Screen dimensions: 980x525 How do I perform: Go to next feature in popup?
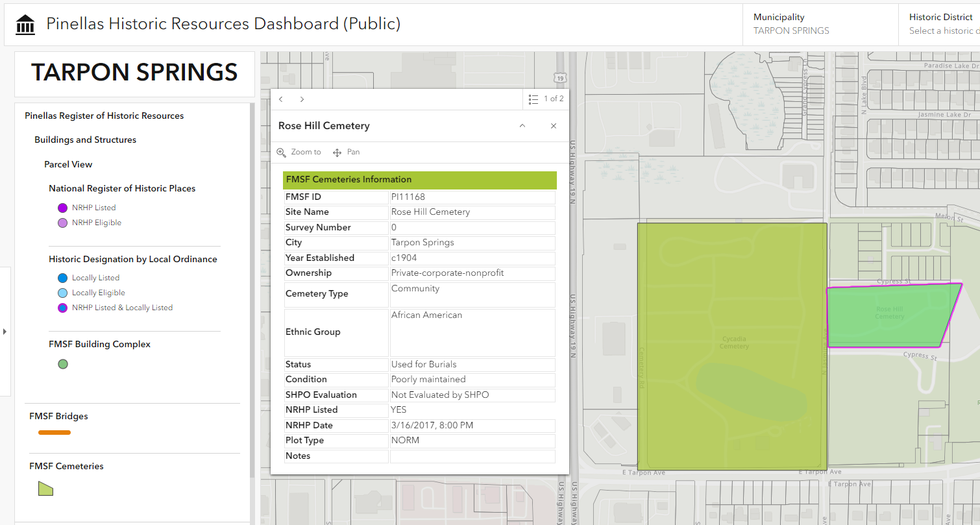[x=302, y=99]
